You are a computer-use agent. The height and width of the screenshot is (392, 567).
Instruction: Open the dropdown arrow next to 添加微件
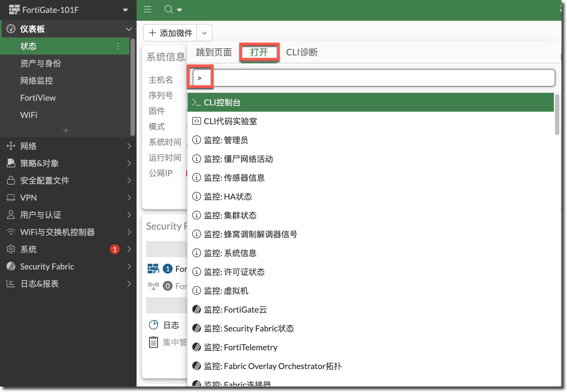pos(204,33)
